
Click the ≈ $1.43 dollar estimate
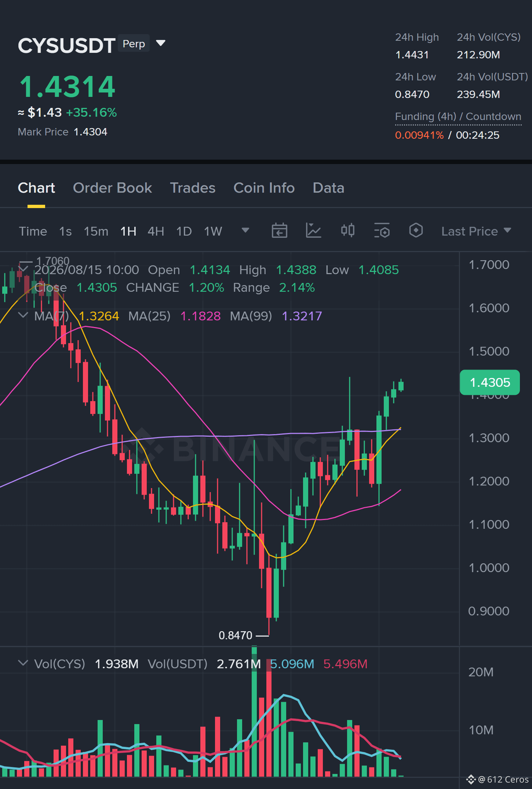pos(40,112)
